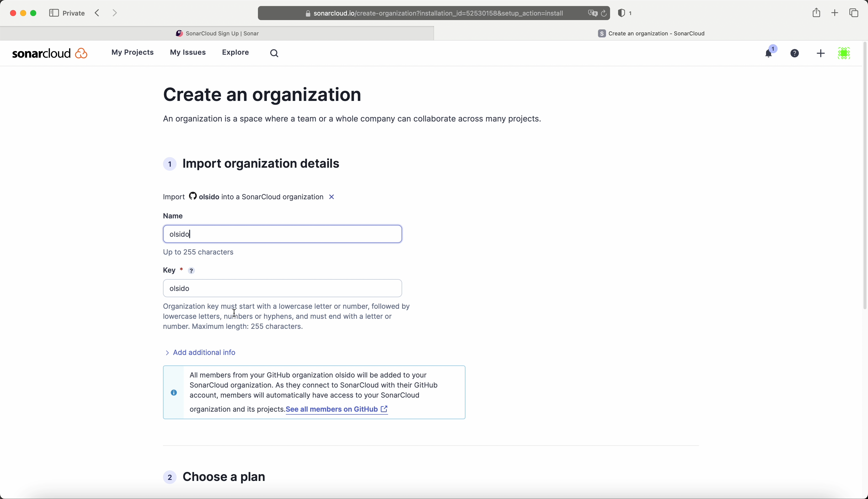Open the green user avatar menu
This screenshot has width=868, height=499.
click(x=844, y=53)
